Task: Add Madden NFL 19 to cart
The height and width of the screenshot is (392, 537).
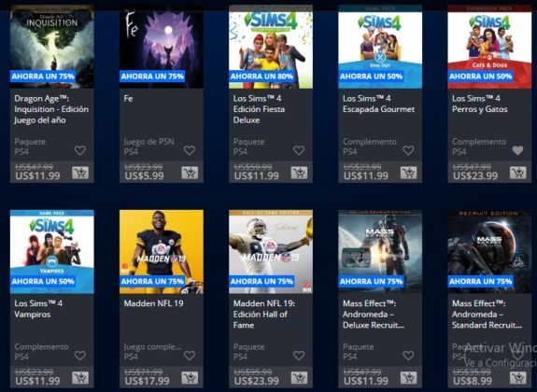Action: pyautogui.click(x=190, y=378)
